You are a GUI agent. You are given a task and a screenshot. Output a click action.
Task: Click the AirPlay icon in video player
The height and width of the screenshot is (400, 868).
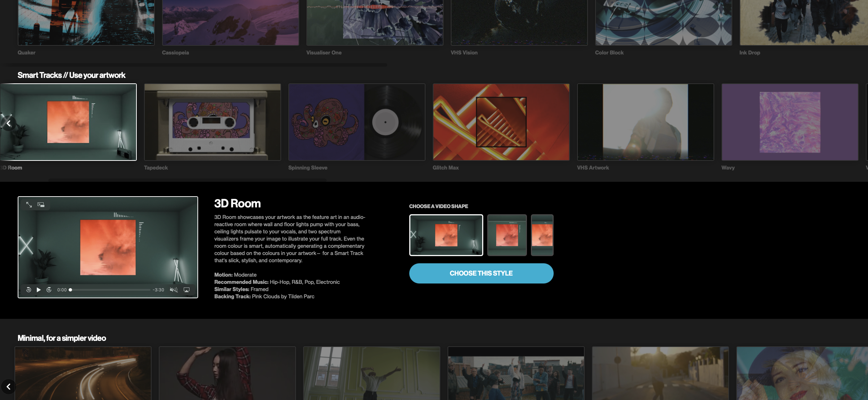click(x=187, y=290)
